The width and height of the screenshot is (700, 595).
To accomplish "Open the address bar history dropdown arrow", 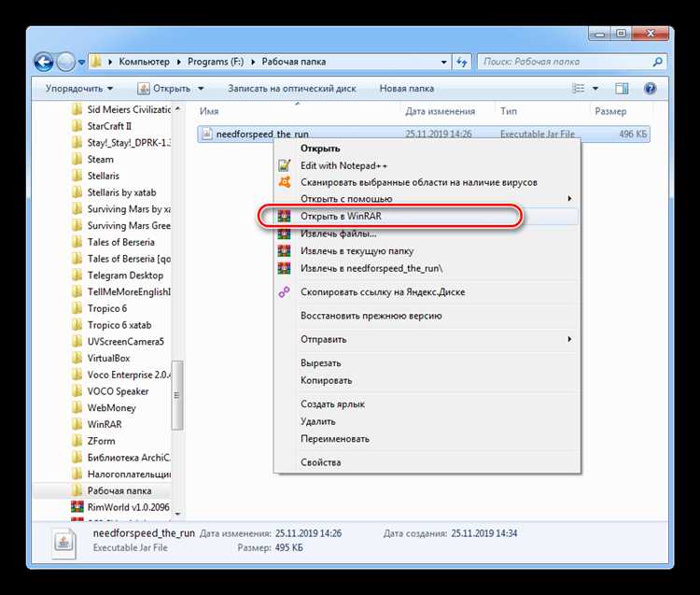I will click(x=443, y=62).
